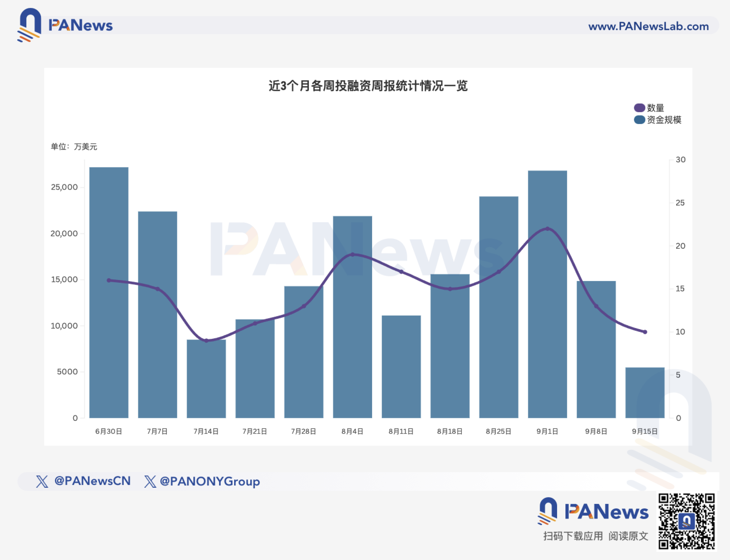Click the X icon beside @PANONYGroup
The height and width of the screenshot is (560, 730).
(150, 481)
